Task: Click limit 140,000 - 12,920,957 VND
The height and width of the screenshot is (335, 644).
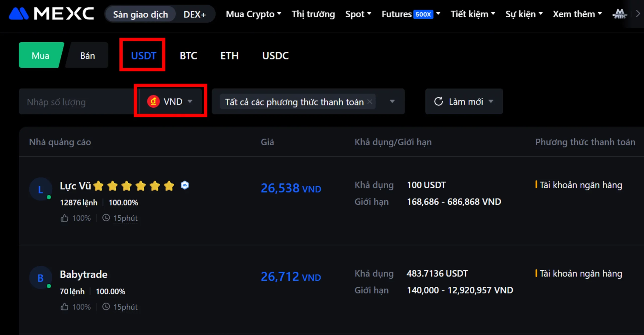Action: tap(460, 290)
